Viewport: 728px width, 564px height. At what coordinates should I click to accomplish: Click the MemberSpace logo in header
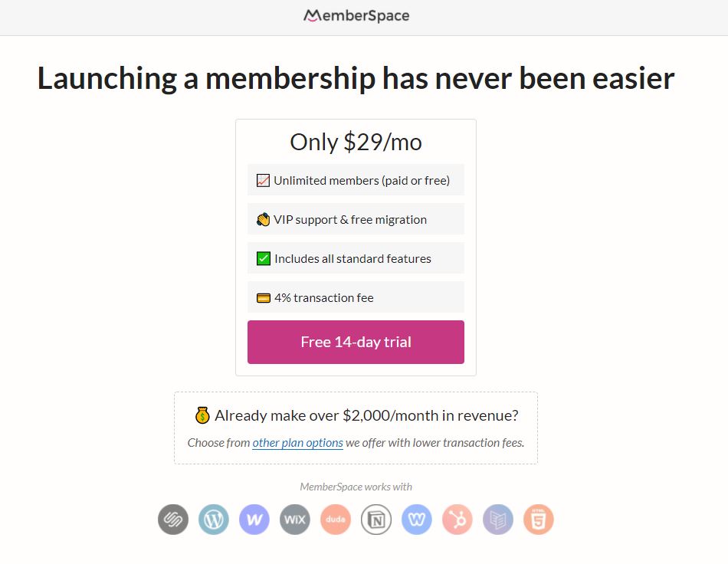pos(356,16)
